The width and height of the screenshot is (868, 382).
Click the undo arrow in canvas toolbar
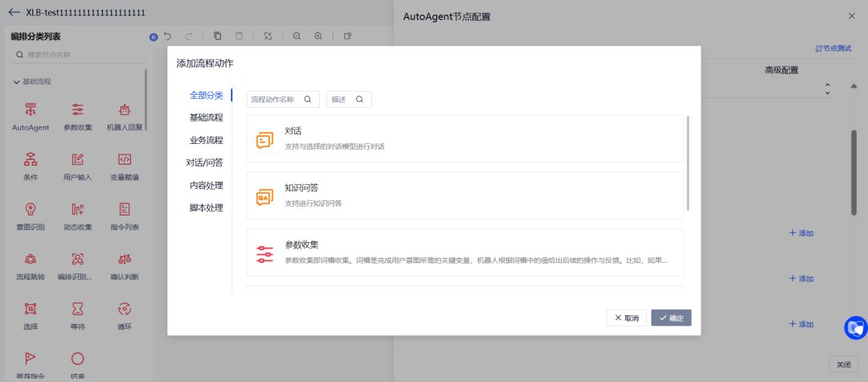(x=168, y=36)
